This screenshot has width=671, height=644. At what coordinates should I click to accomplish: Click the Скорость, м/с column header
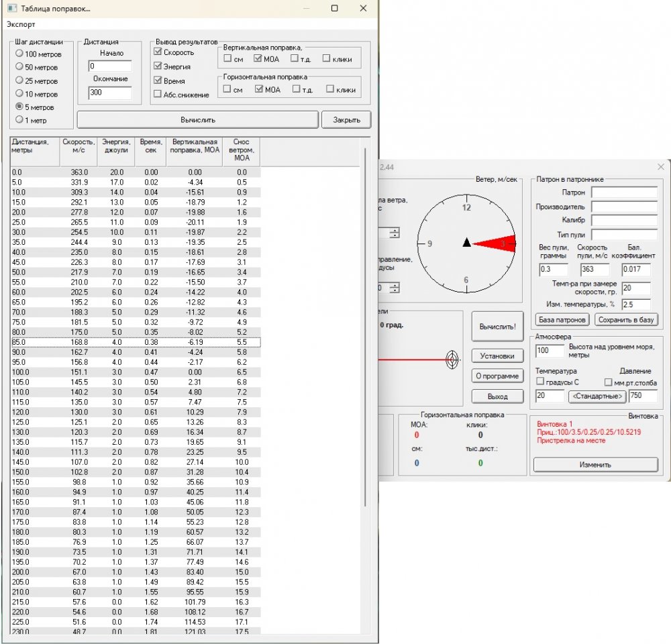click(79, 152)
